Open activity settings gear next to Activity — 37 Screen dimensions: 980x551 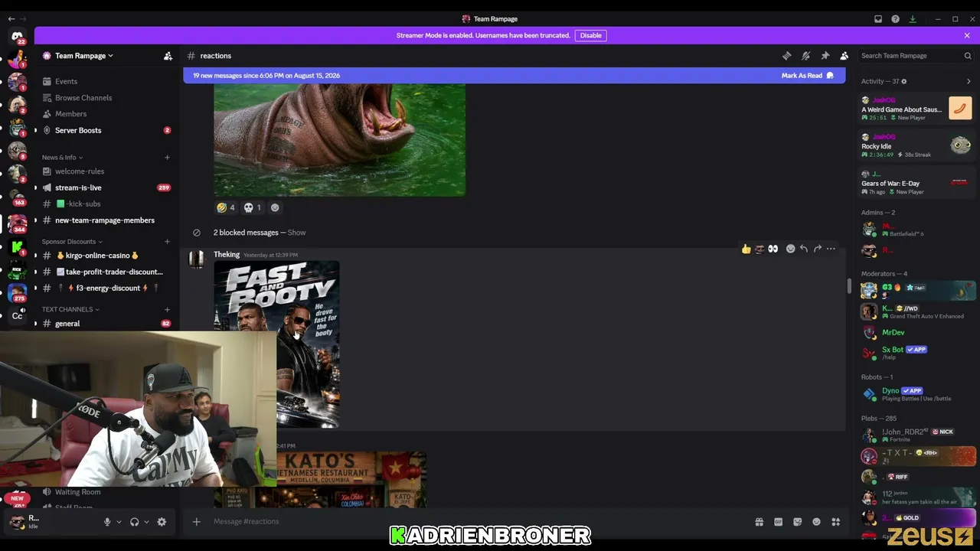904,81
